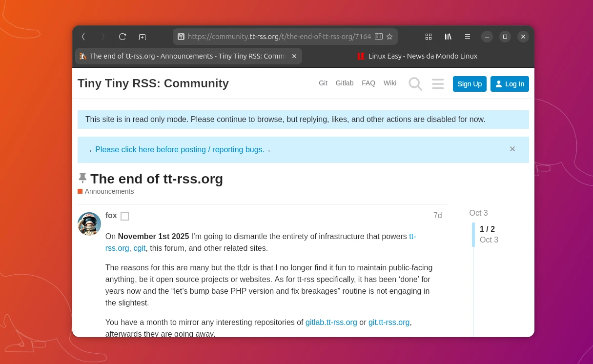Screen dimensions: 593x364
Task: Bookmark this page via the star
Action: click(x=389, y=37)
